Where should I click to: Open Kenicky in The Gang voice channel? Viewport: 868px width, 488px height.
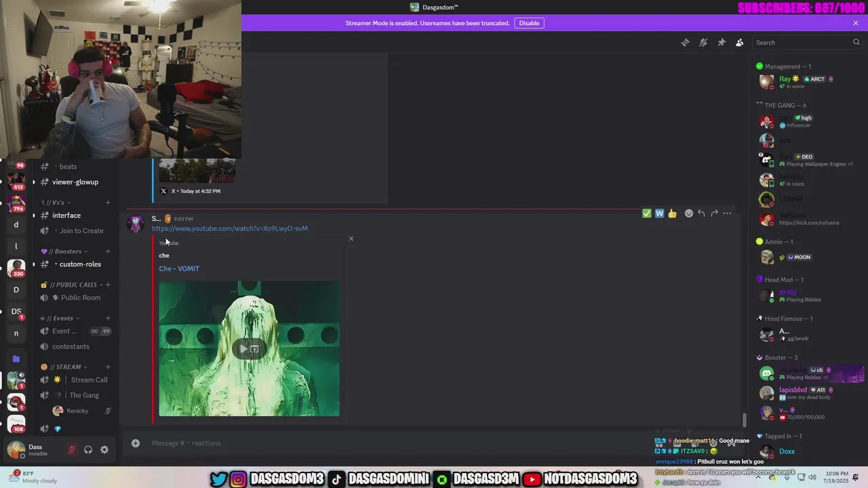pyautogui.click(x=76, y=411)
